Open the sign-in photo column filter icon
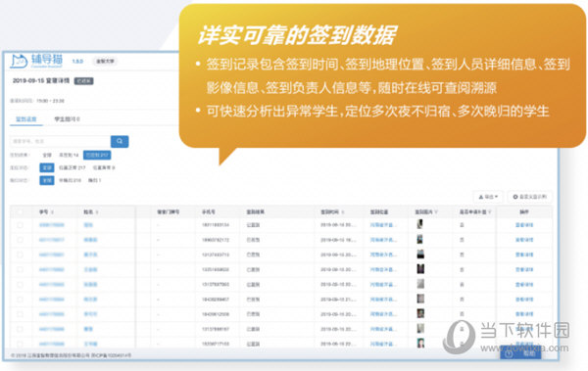 (x=436, y=212)
